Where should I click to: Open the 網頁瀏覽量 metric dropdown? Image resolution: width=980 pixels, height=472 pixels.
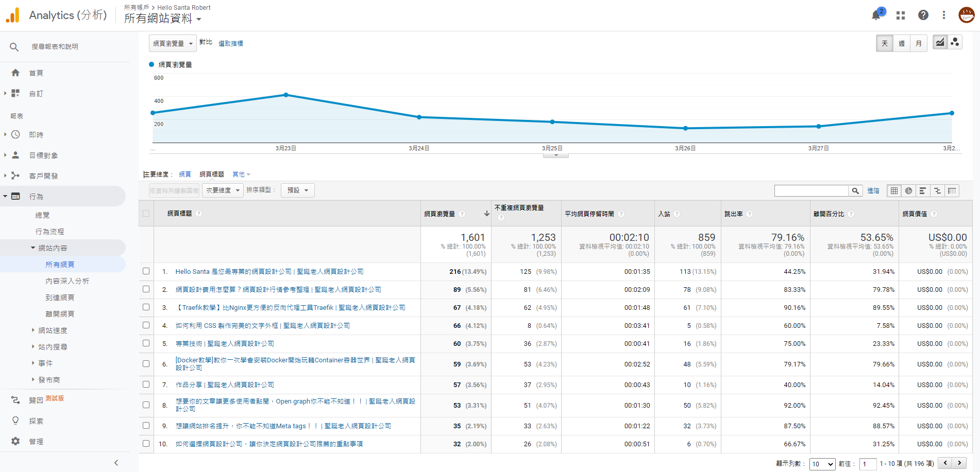[x=173, y=43]
